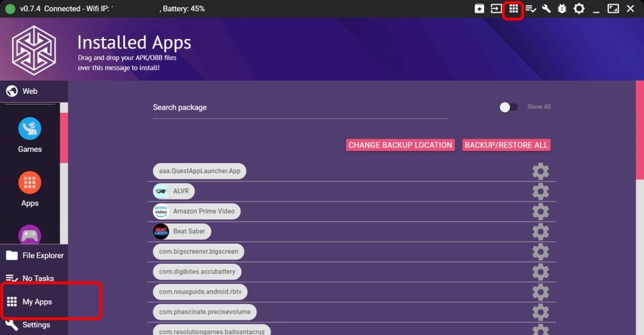Image resolution: width=644 pixels, height=335 pixels.
Task: Click the Search package input field
Action: tap(300, 108)
